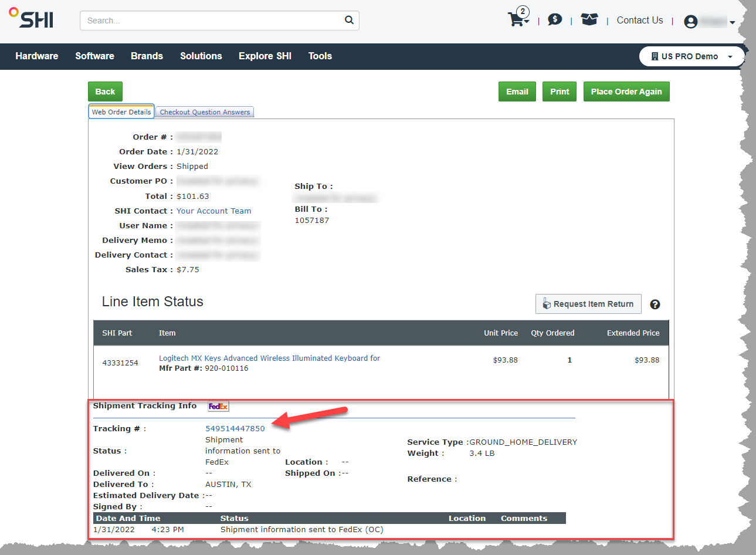Click the Qty Ordered column header
Viewport: 756px width, 555px height.
click(x=552, y=333)
